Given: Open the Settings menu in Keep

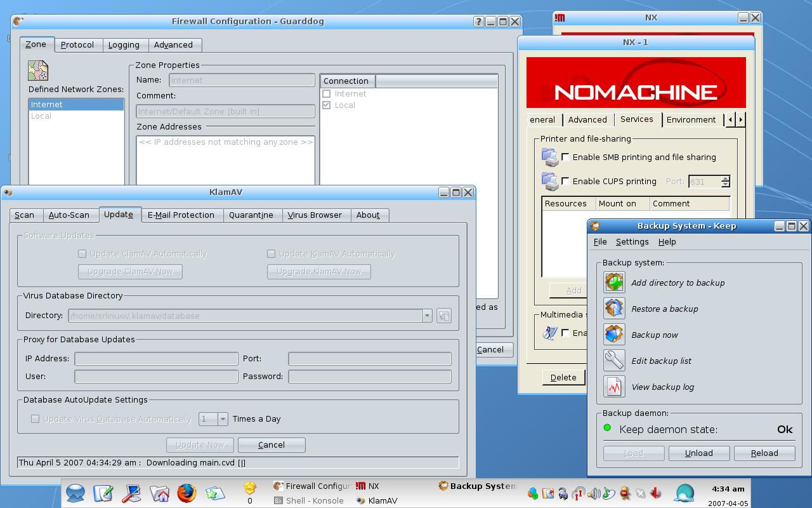Looking at the screenshot, I should (x=632, y=242).
